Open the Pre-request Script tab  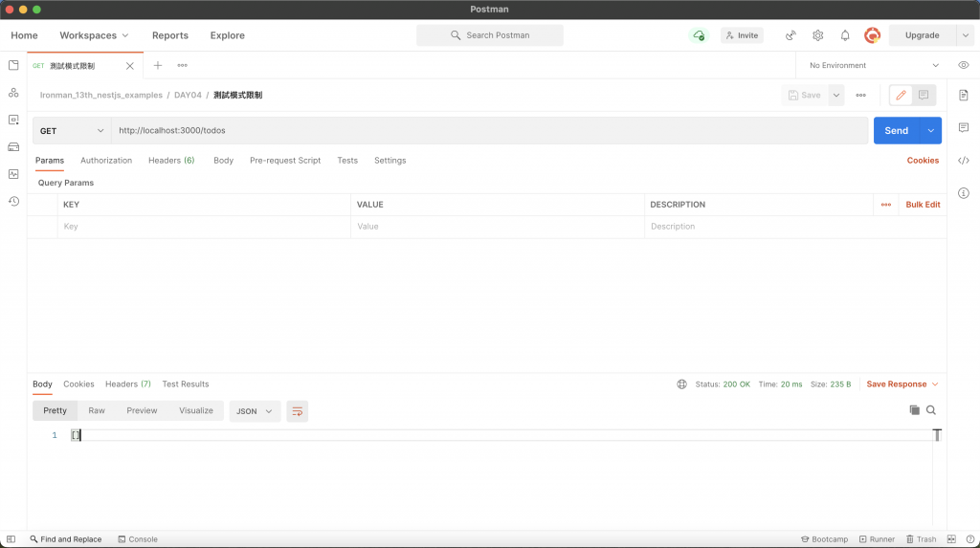point(285,161)
